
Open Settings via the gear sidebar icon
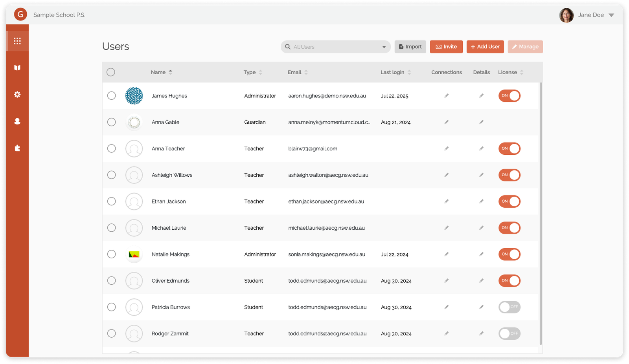(17, 94)
